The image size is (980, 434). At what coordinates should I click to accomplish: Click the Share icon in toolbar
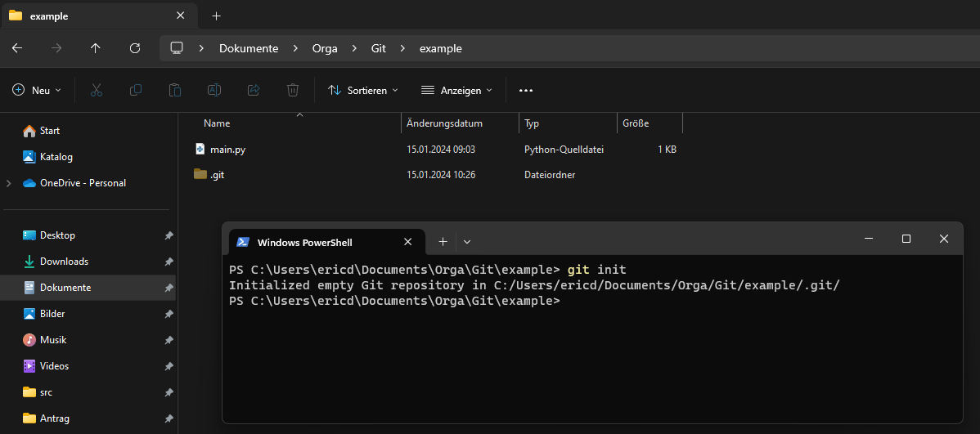(x=254, y=90)
